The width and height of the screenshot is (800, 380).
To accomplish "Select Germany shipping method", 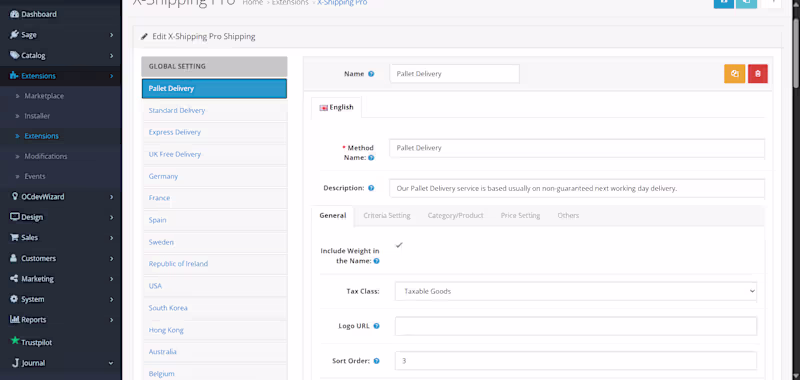I will [214, 176].
